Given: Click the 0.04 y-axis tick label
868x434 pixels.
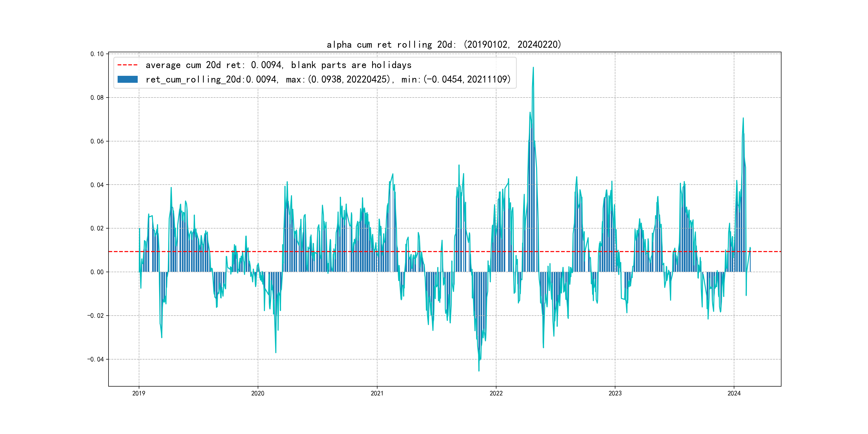Looking at the screenshot, I should tap(97, 185).
